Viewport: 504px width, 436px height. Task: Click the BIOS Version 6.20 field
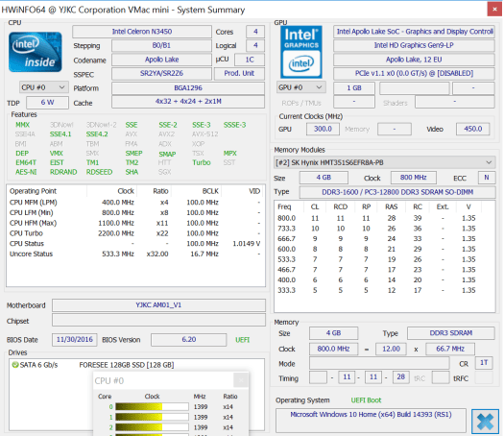[x=189, y=340]
